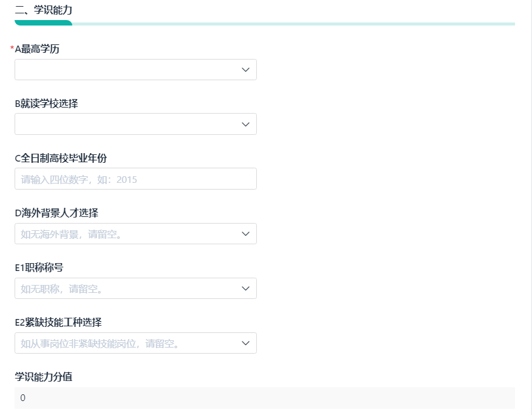The image size is (532, 415).
Task: Focus the graduation year input field
Action: click(135, 179)
